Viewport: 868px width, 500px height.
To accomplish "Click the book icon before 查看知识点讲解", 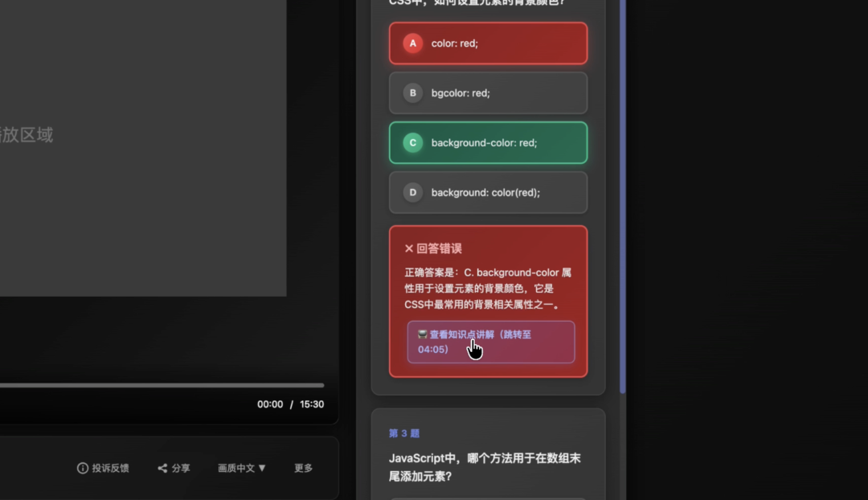I will pyautogui.click(x=423, y=334).
